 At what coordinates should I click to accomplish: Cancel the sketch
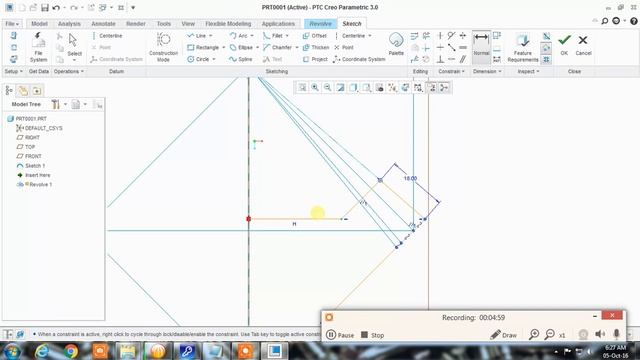click(583, 44)
